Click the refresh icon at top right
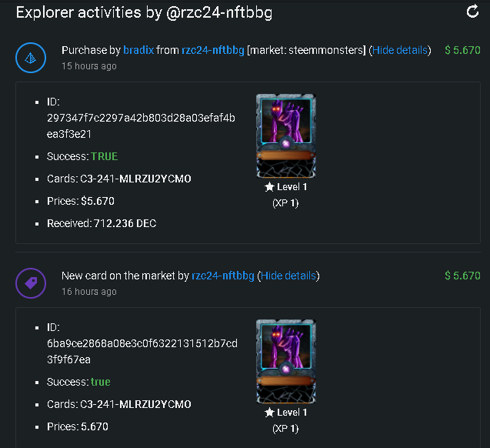 472,12
